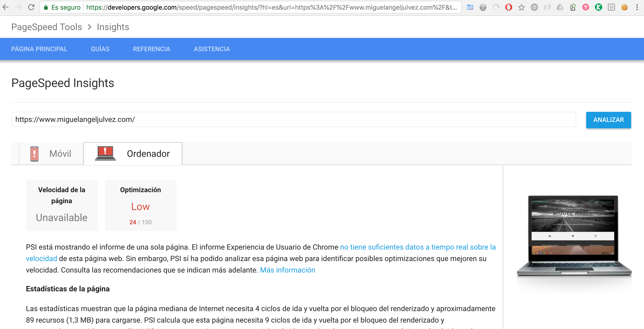
Task: Select the Ordenador tab
Action: [133, 154]
